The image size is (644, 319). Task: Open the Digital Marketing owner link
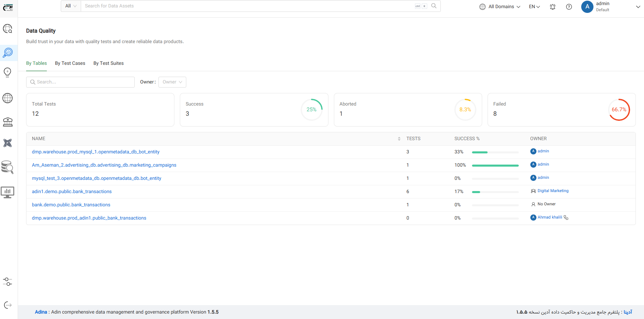coord(553,191)
